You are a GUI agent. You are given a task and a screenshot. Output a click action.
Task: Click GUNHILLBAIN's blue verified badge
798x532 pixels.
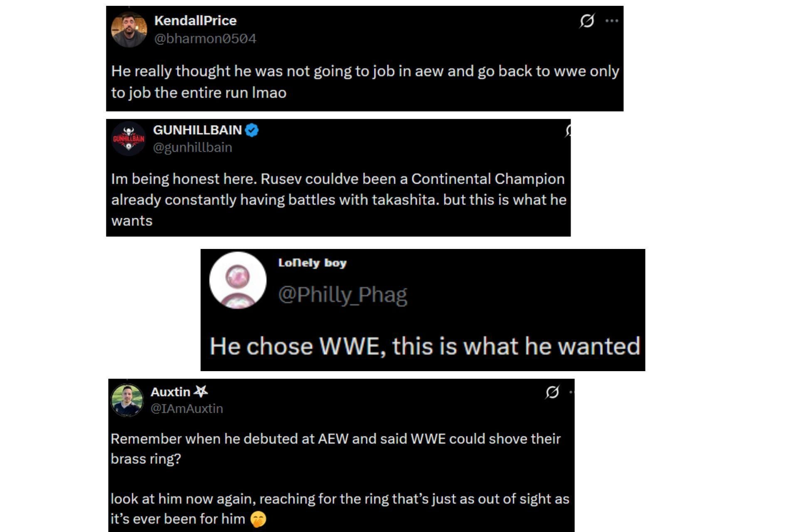click(251, 130)
